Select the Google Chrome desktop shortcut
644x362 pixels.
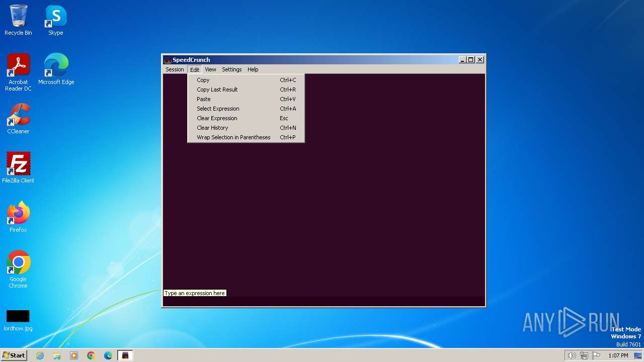click(x=18, y=269)
